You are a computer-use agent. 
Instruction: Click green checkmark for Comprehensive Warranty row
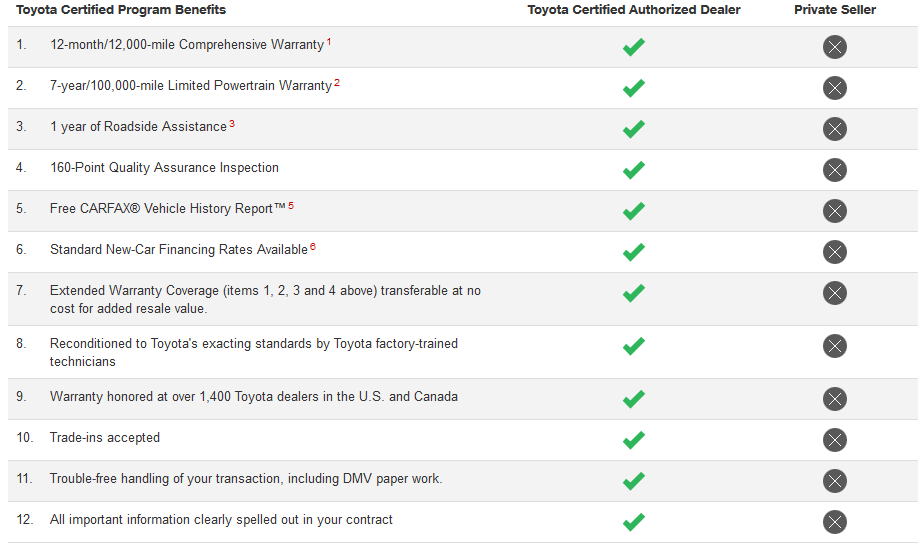[634, 47]
